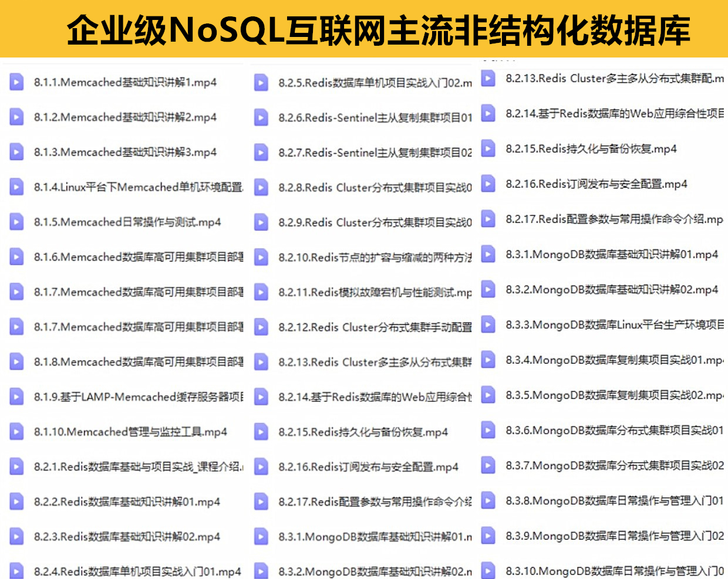Select the file icon next to 8.1.10.Memcached管理与监控工具

(x=16, y=432)
